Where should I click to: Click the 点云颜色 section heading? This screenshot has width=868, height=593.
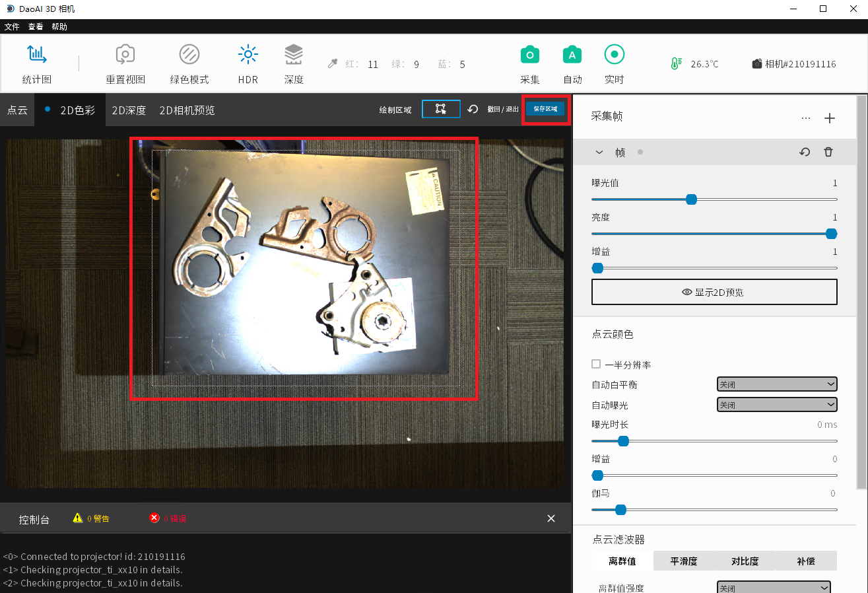pyautogui.click(x=613, y=334)
